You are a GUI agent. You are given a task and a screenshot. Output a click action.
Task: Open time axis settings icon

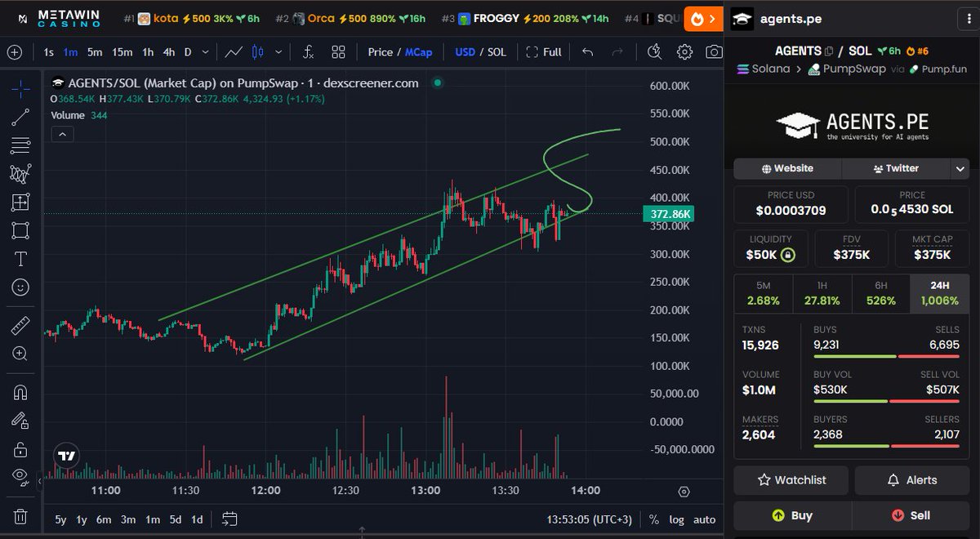click(684, 491)
